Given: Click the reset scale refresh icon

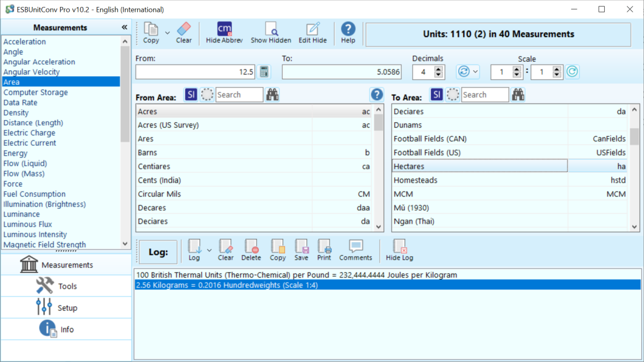Looking at the screenshot, I should (572, 72).
